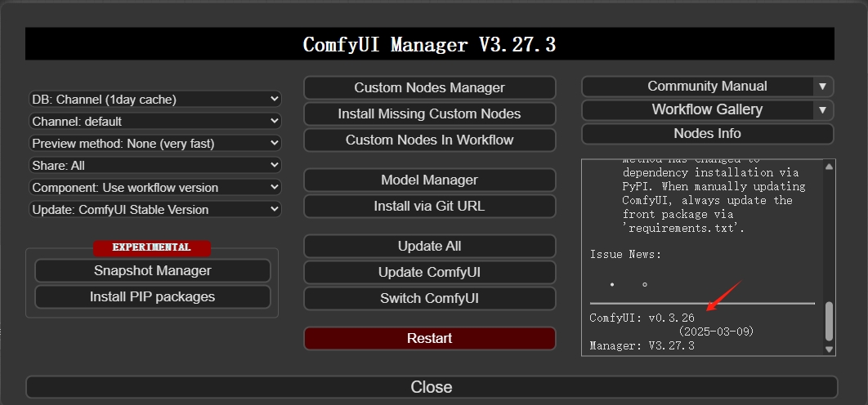Image resolution: width=868 pixels, height=405 pixels.
Task: Open Custom Nodes In Workflow
Action: (x=429, y=140)
